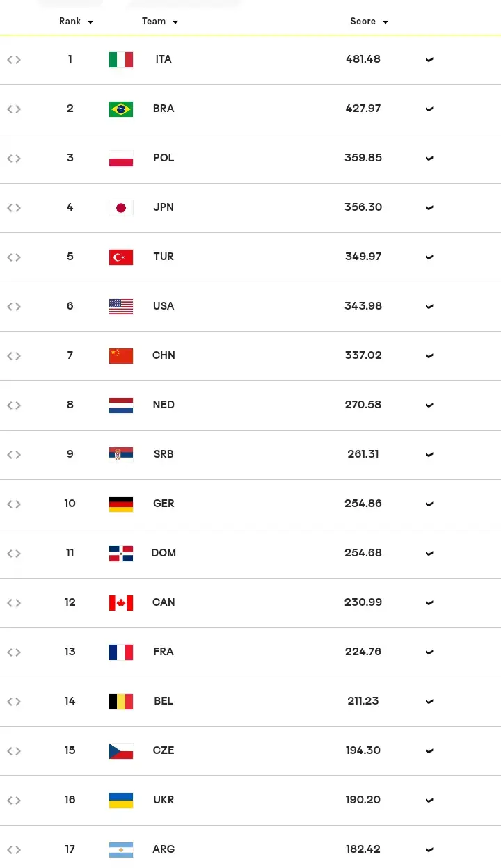501x868 pixels.
Task: Click the Turkey flag icon
Action: point(121,257)
